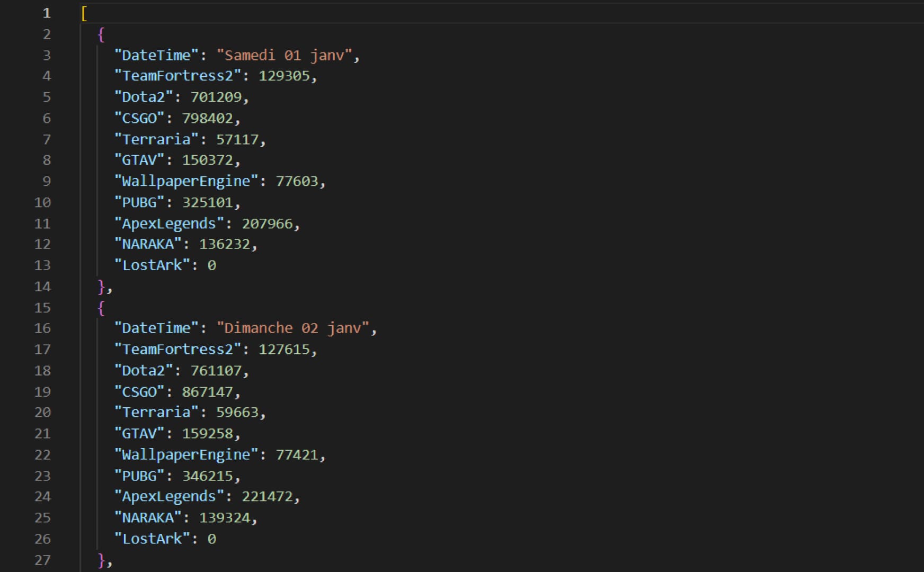
Task: Click the GTAV value 159258
Action: pyautogui.click(x=208, y=434)
